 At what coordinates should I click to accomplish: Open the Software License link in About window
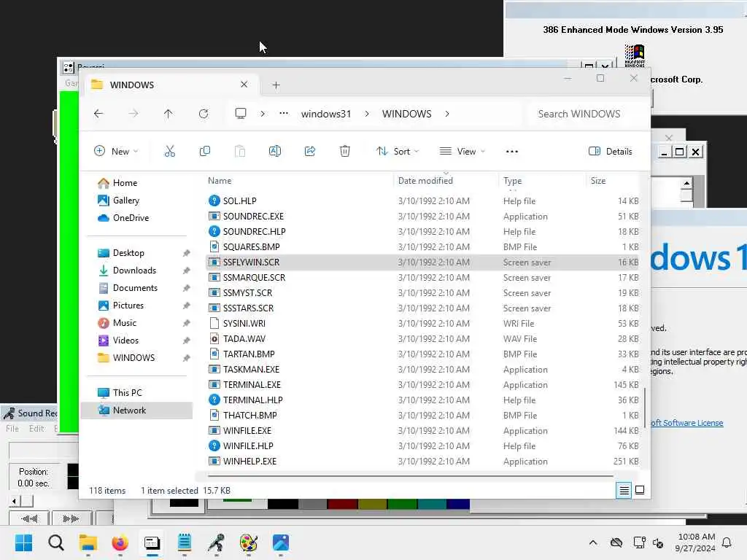[687, 423]
